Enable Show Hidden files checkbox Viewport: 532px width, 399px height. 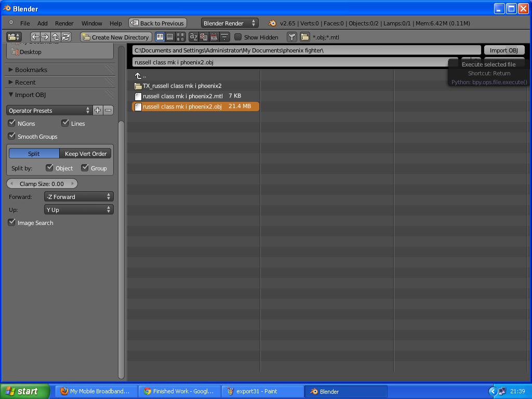pos(238,37)
